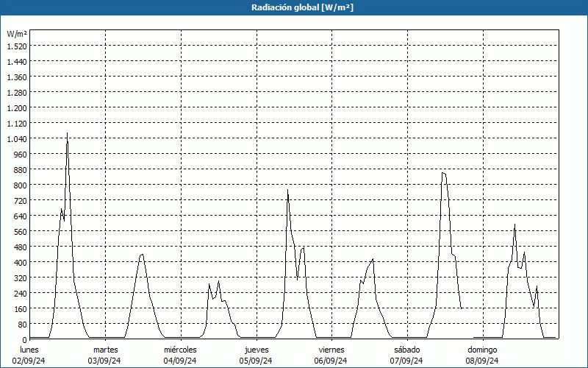Click the 1.280 y-axis value
The image size is (588, 368).
(x=17, y=93)
